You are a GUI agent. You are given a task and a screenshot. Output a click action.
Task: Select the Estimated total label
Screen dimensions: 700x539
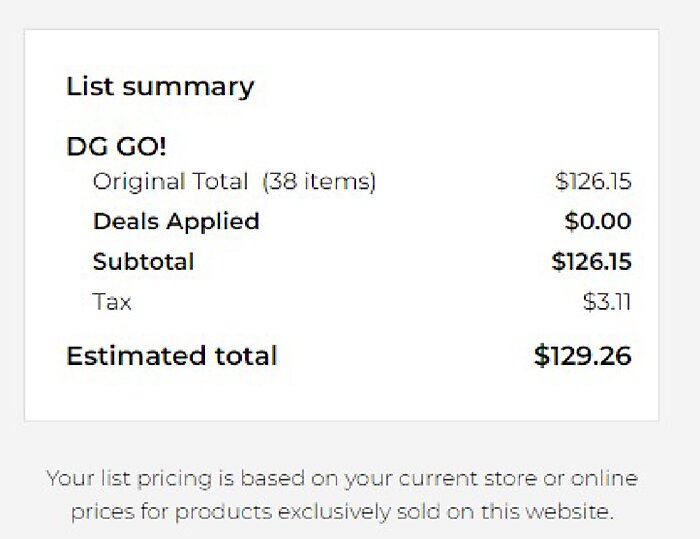point(171,356)
